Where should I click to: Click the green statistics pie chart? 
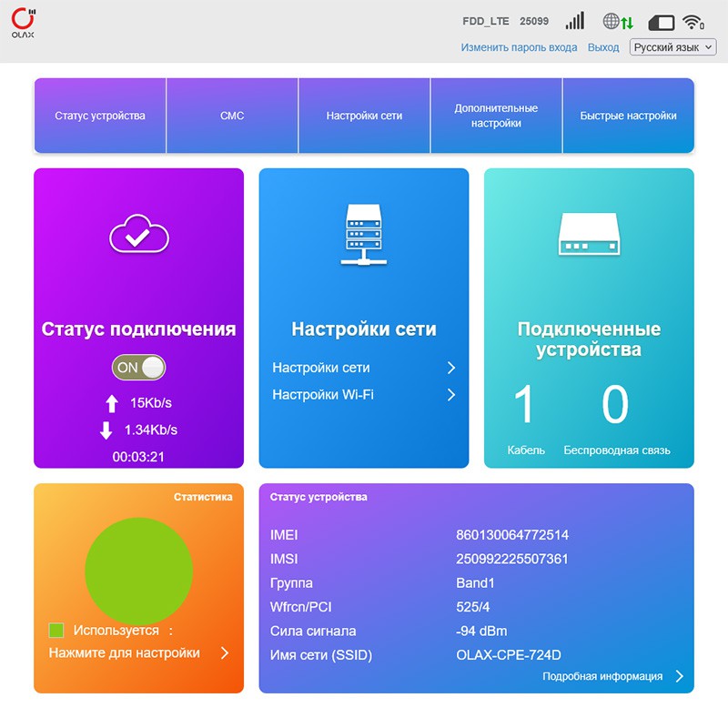138,570
